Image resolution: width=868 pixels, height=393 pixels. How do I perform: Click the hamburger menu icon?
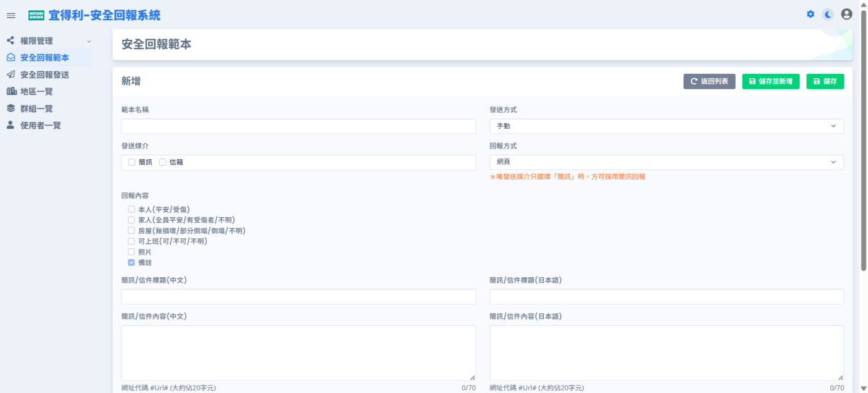[x=11, y=15]
